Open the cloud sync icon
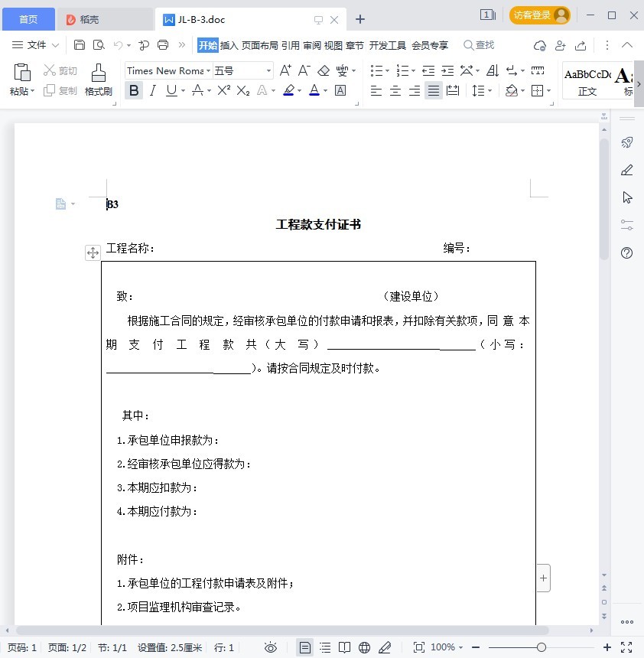Viewport: 644px width, 658px height. 539,45
